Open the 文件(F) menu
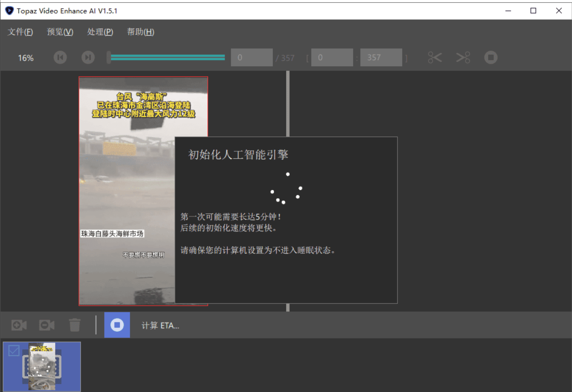 (x=20, y=32)
